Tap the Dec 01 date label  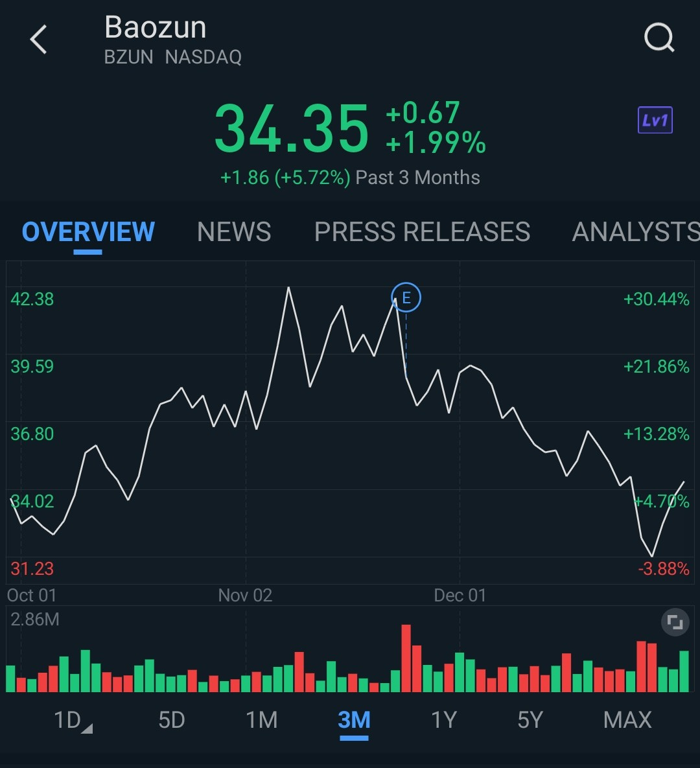pos(460,596)
